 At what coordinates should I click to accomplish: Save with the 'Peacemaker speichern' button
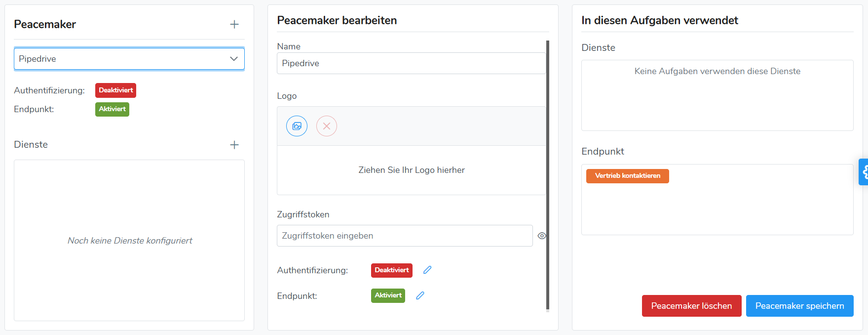(799, 306)
